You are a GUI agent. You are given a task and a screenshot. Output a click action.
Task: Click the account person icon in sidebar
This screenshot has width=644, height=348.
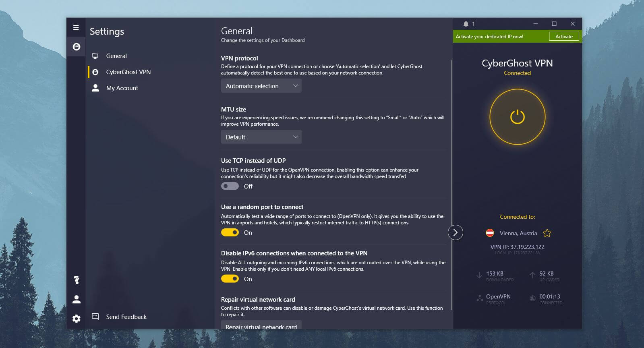click(77, 299)
